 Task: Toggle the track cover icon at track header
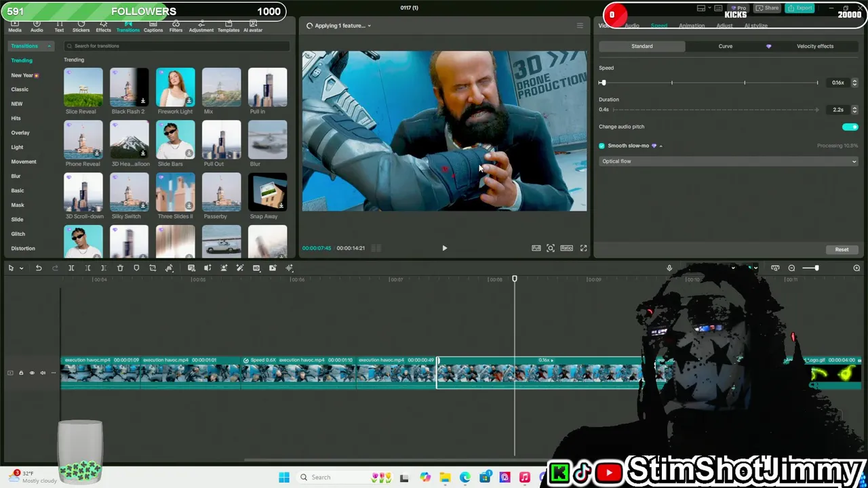pyautogui.click(x=10, y=373)
